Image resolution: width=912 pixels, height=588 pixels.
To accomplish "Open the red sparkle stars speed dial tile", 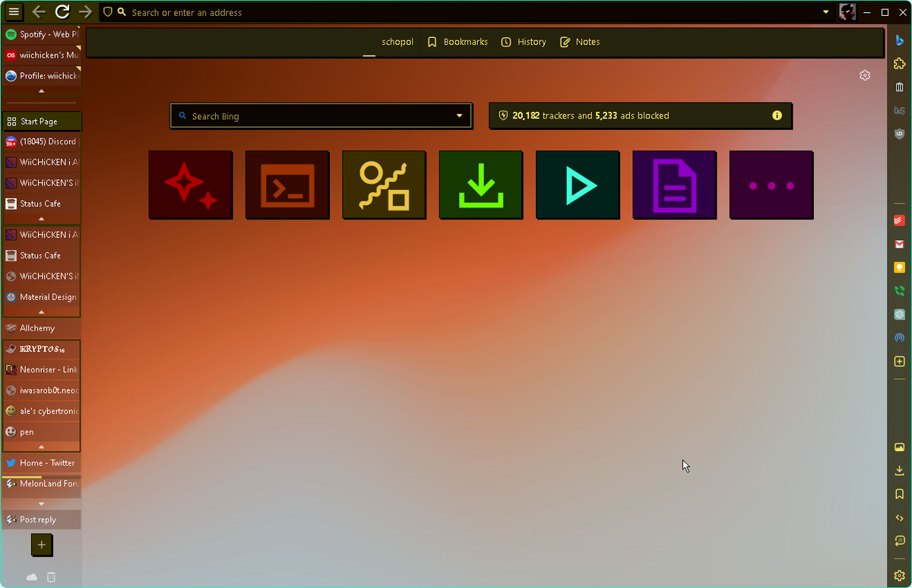I will 191,185.
